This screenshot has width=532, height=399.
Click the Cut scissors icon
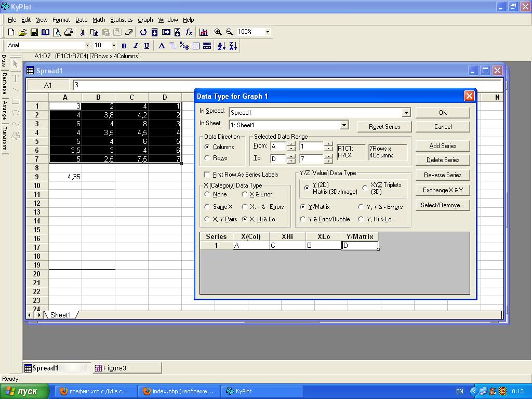coord(83,32)
